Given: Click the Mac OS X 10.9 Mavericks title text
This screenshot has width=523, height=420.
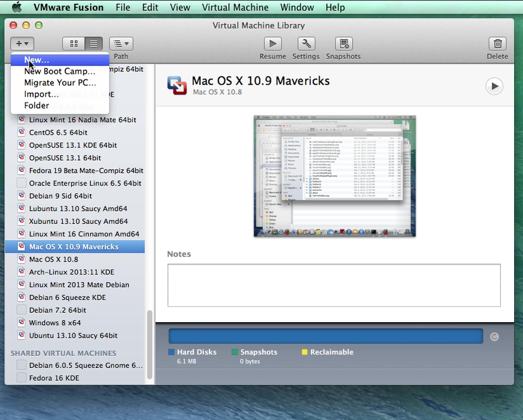Looking at the screenshot, I should click(x=261, y=81).
